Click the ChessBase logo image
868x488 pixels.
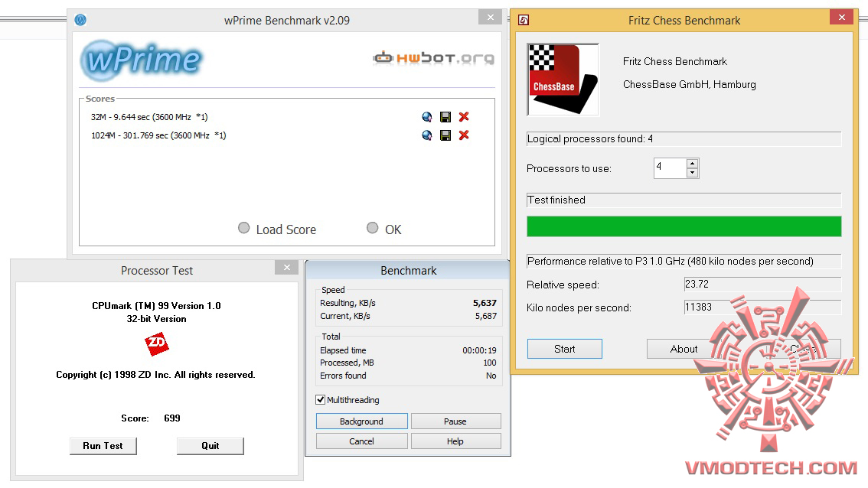(563, 80)
